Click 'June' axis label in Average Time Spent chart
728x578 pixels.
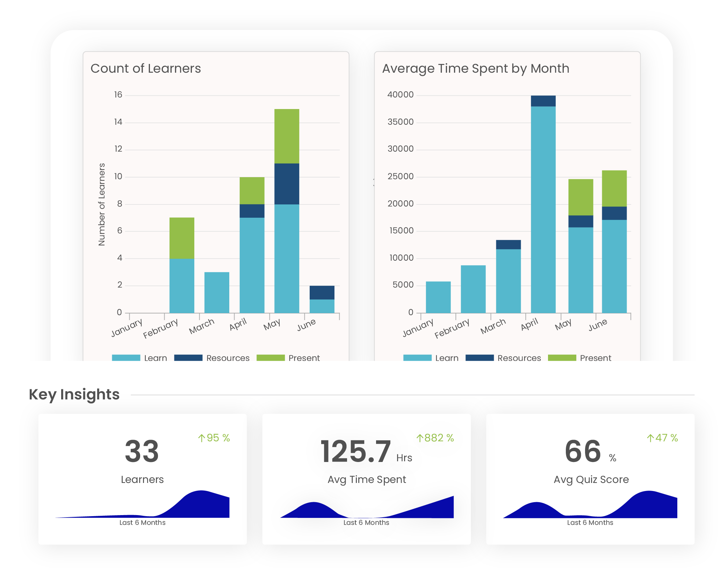click(598, 325)
